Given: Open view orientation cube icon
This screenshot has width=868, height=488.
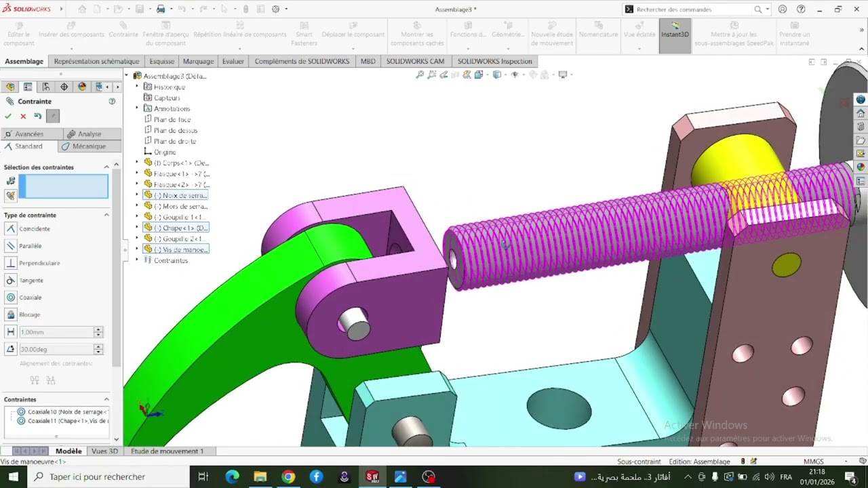Looking at the screenshot, I should click(x=479, y=75).
